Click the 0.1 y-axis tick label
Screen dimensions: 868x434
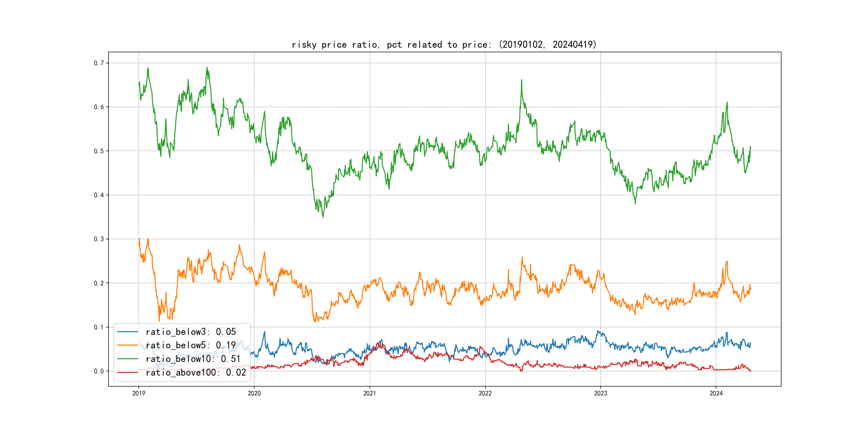[99, 327]
